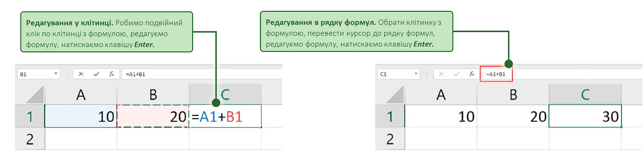Expand the C1 Name Box dropdown
This screenshot has height=160, width=644.
tap(416, 74)
